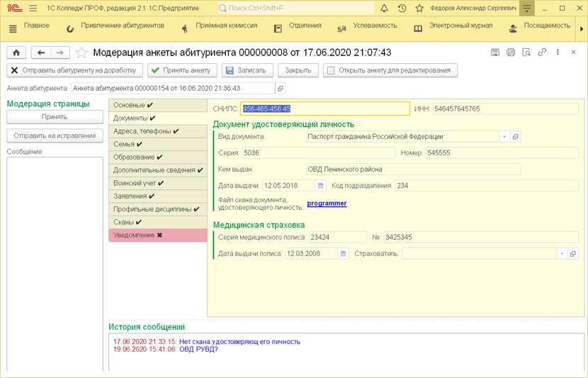
Task: Expand the Вид документа dropdown list
Action: pyautogui.click(x=504, y=137)
